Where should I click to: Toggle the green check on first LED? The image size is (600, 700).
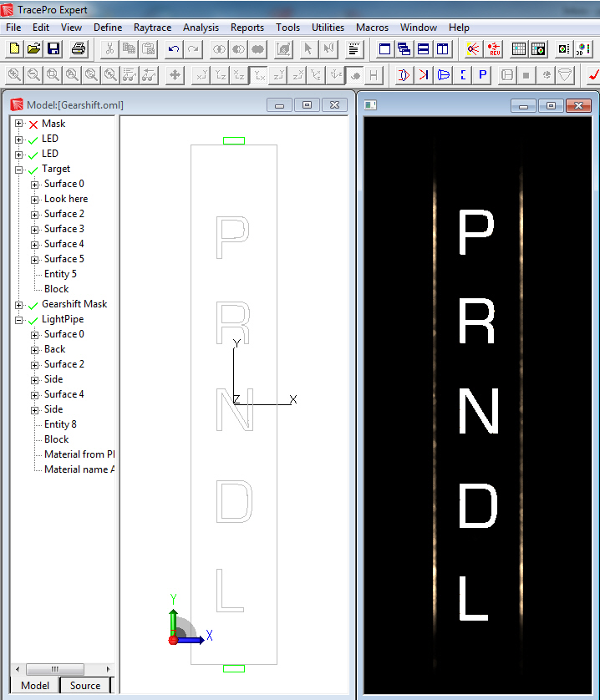click(x=33, y=140)
